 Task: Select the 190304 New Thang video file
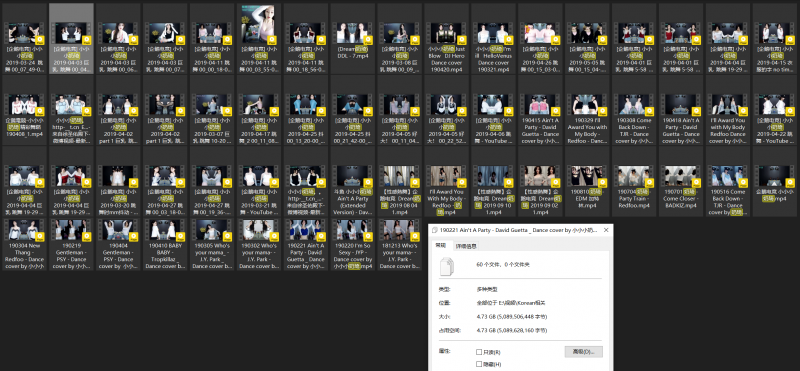pyautogui.click(x=24, y=244)
